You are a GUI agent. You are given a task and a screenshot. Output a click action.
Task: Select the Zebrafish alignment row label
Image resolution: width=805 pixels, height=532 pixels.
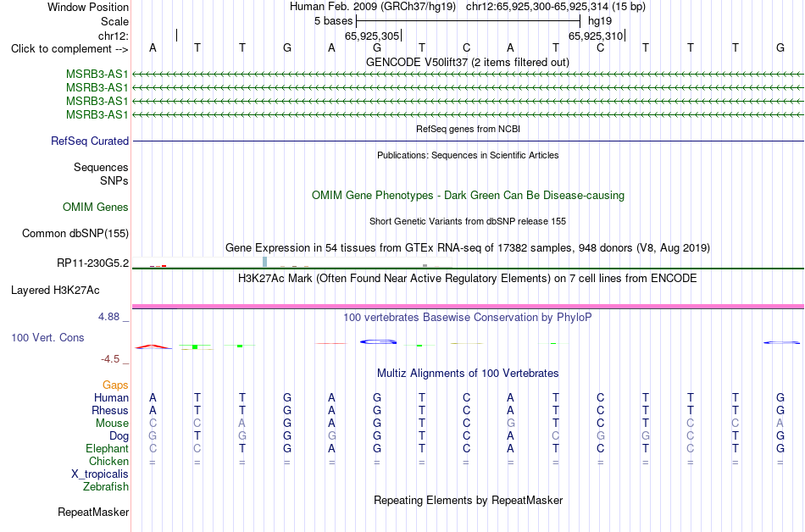(x=106, y=486)
